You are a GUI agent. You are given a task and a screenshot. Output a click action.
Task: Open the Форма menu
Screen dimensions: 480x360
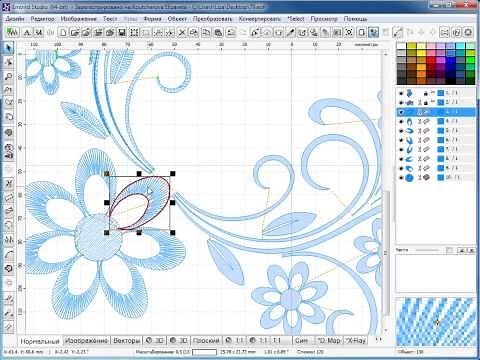click(152, 19)
